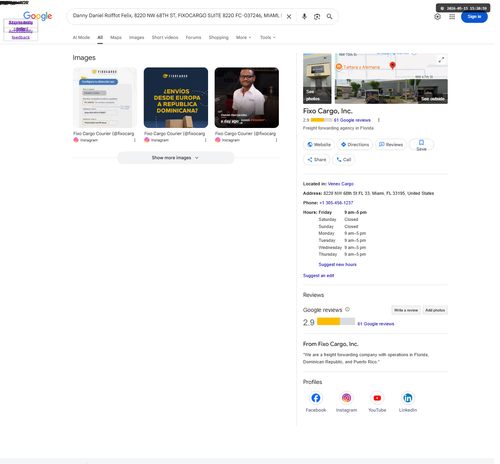Switch to AI Mode tab
Screen dimensions: 500x464
point(81,37)
